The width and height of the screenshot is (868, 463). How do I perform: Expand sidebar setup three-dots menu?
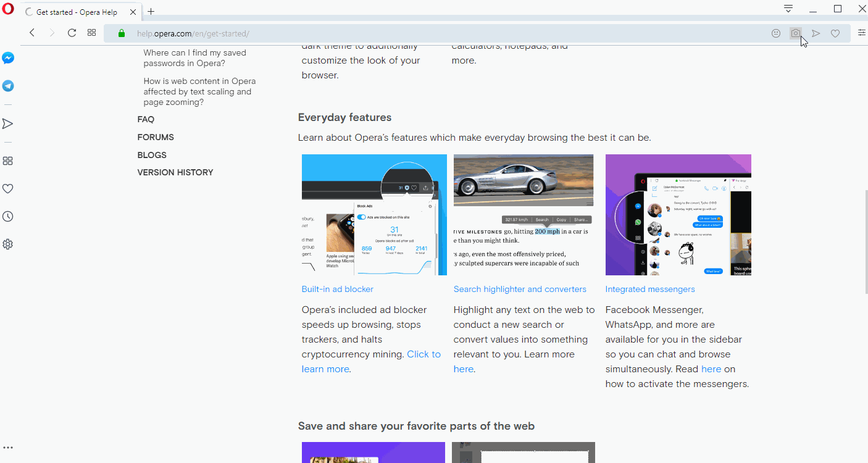[x=8, y=448]
